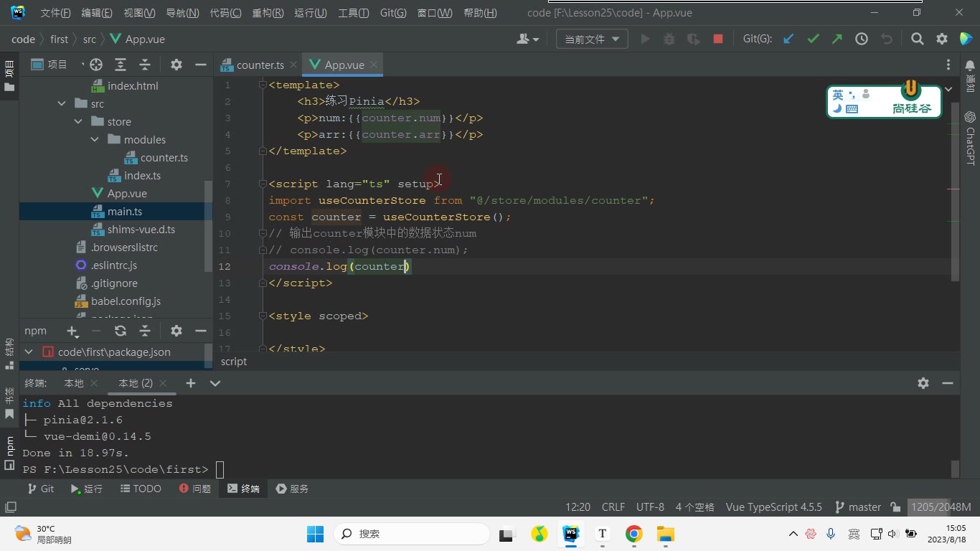Collapse the modules folder in tree

(95, 140)
